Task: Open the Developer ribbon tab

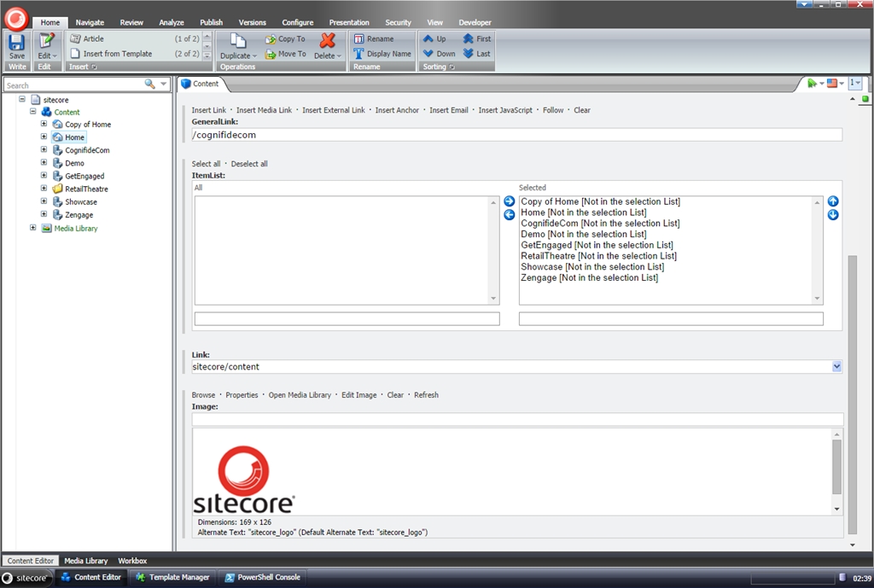Action: [x=475, y=22]
